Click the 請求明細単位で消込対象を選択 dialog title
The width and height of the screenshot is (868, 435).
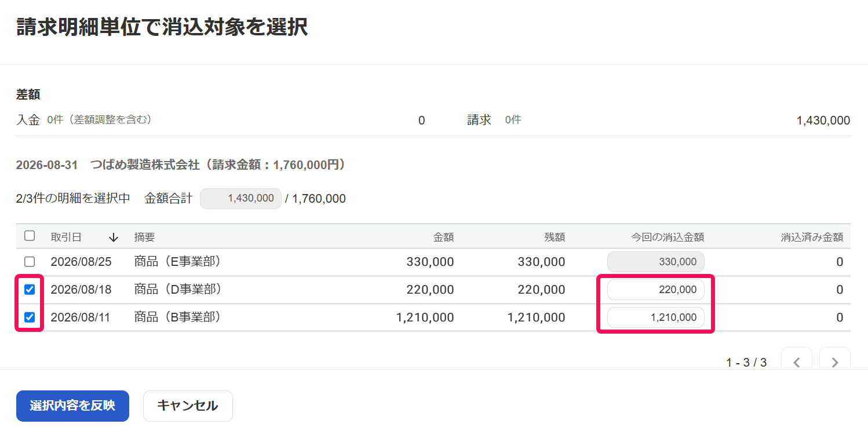point(162,27)
